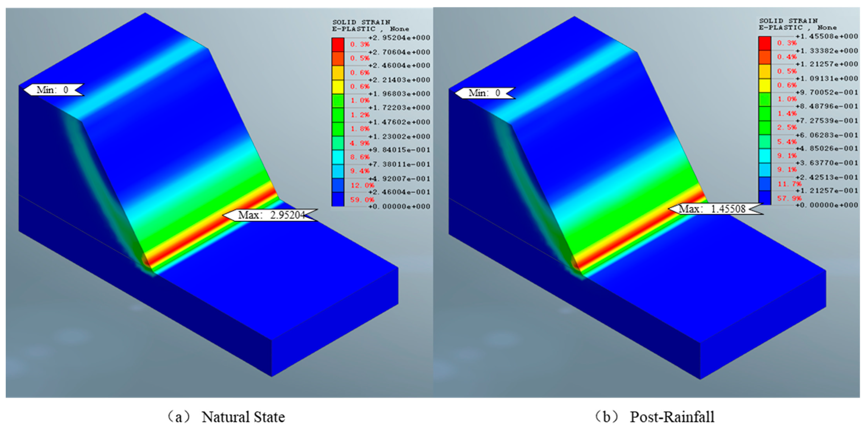
Task: Click the Min: 0 flag on right model
Action: coord(485,93)
